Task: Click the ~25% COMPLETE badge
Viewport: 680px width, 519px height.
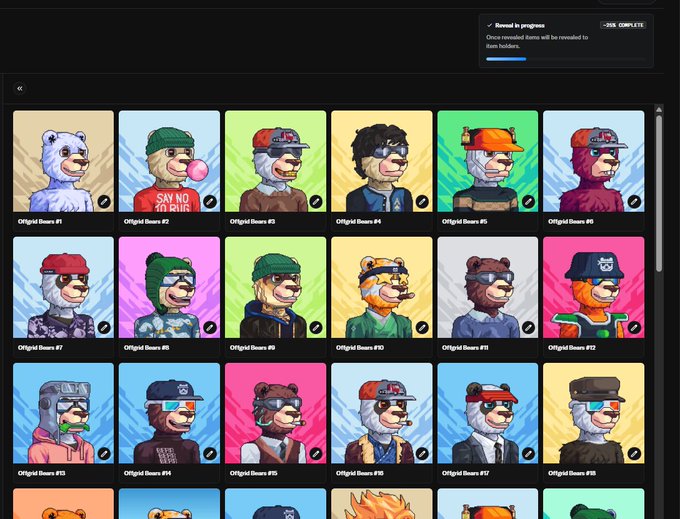Action: (623, 25)
